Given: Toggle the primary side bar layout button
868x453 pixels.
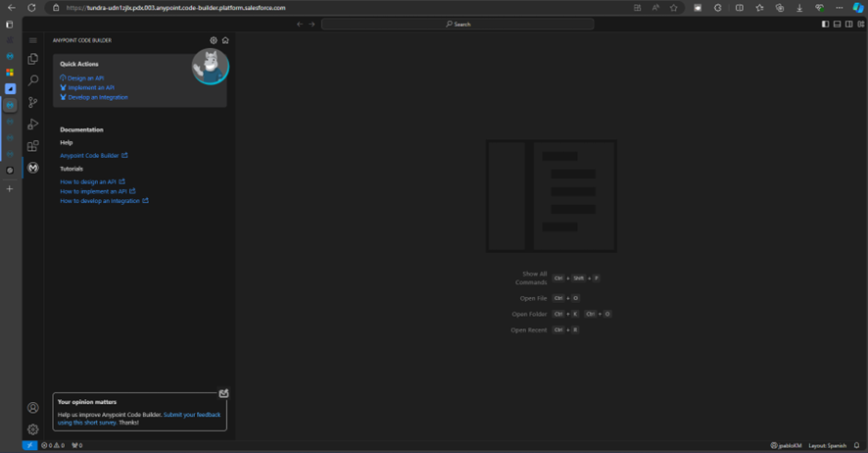Looking at the screenshot, I should [x=825, y=25].
